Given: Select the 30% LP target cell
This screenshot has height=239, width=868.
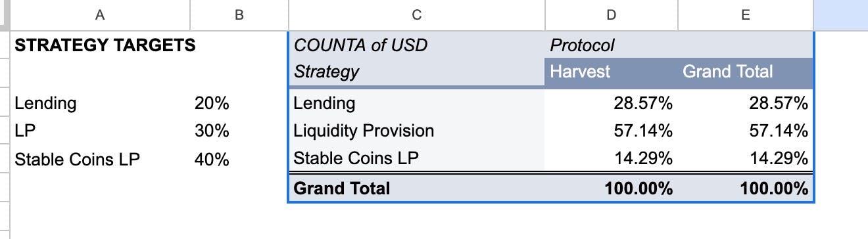Looking at the screenshot, I should [239, 131].
